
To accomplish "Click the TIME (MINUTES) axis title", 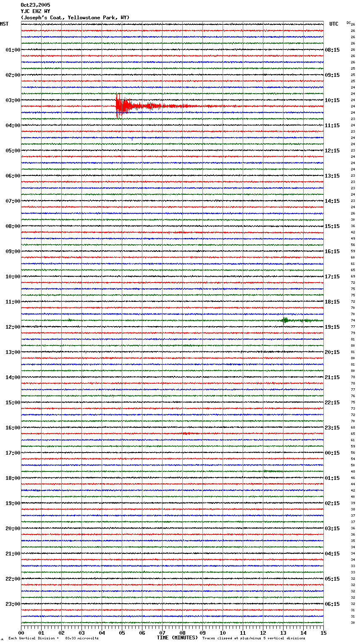I will click(177, 638).
